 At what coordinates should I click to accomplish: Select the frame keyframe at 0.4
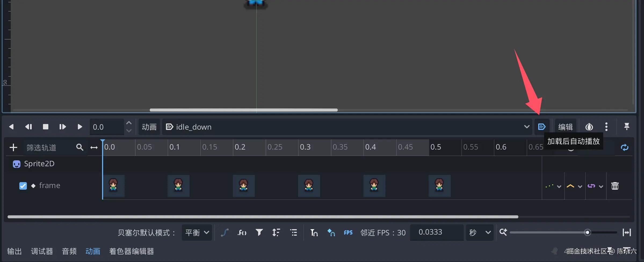click(x=374, y=186)
